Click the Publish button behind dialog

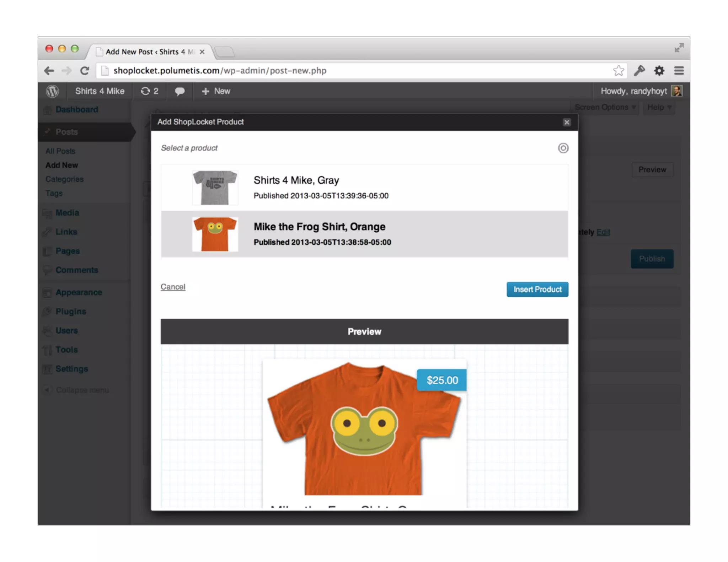(x=652, y=259)
